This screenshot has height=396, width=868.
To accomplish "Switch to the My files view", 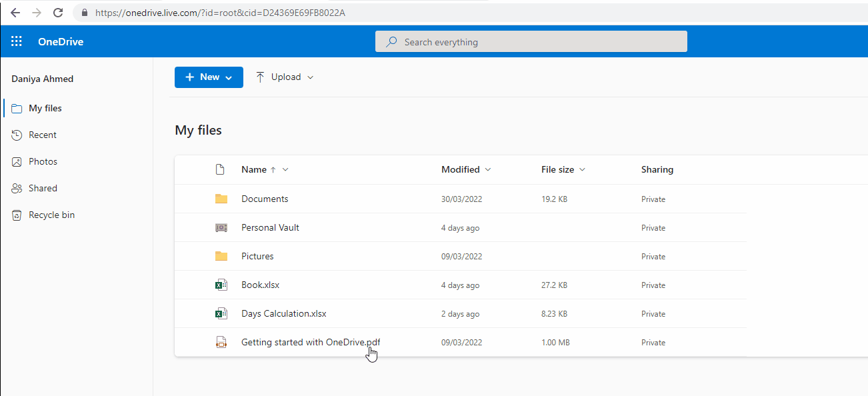I will [x=44, y=107].
